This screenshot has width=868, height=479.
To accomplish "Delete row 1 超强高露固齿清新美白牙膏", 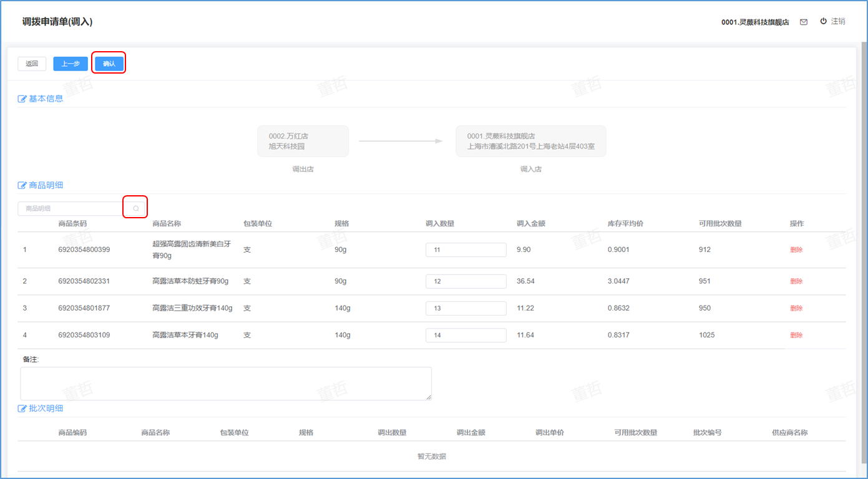I will [x=796, y=249].
